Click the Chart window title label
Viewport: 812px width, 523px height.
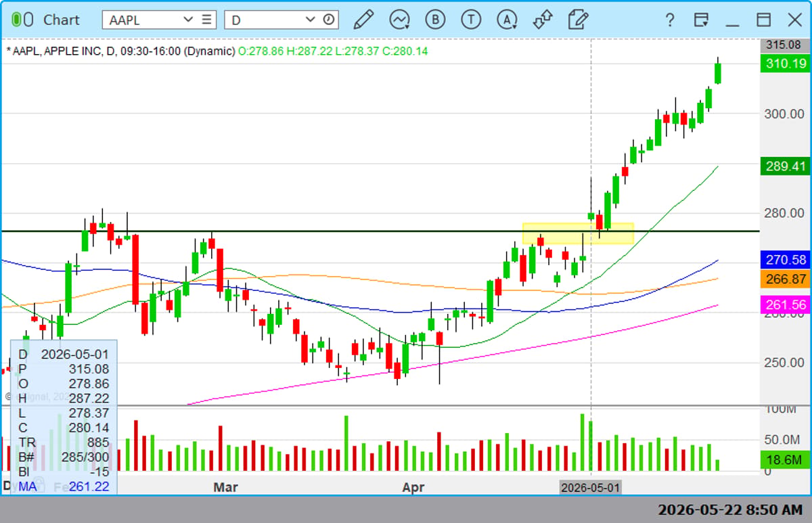(62, 20)
